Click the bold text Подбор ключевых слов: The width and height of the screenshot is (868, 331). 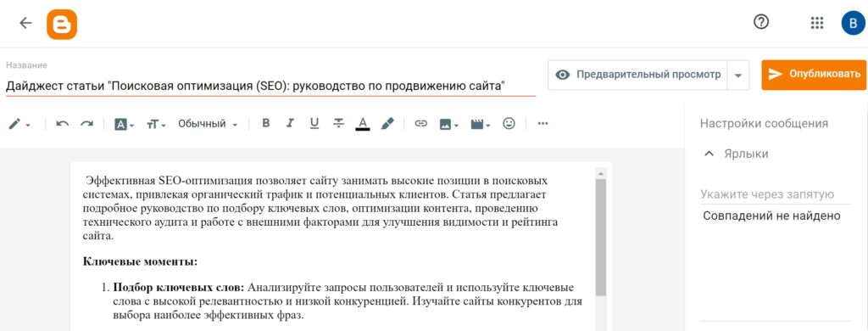178,288
